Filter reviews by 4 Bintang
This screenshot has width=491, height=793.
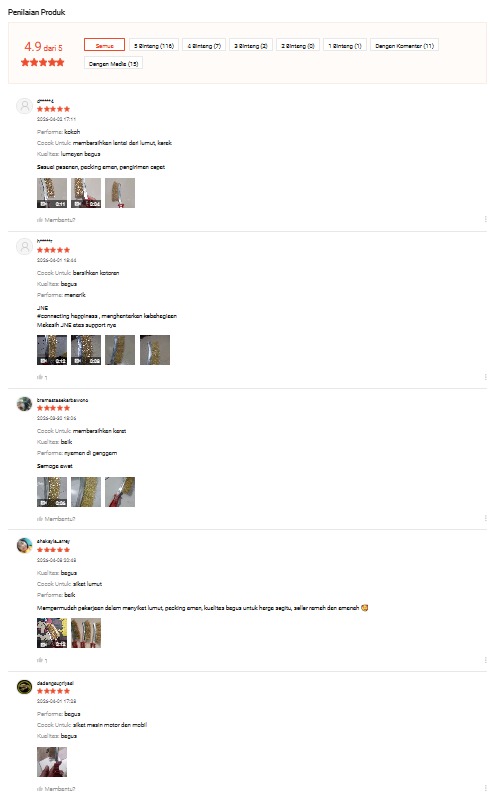pyautogui.click(x=204, y=45)
